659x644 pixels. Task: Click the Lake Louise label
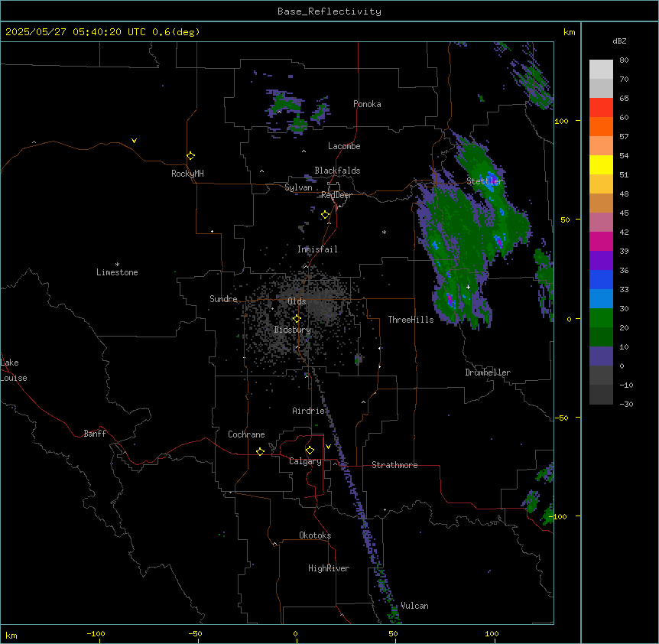(14, 370)
